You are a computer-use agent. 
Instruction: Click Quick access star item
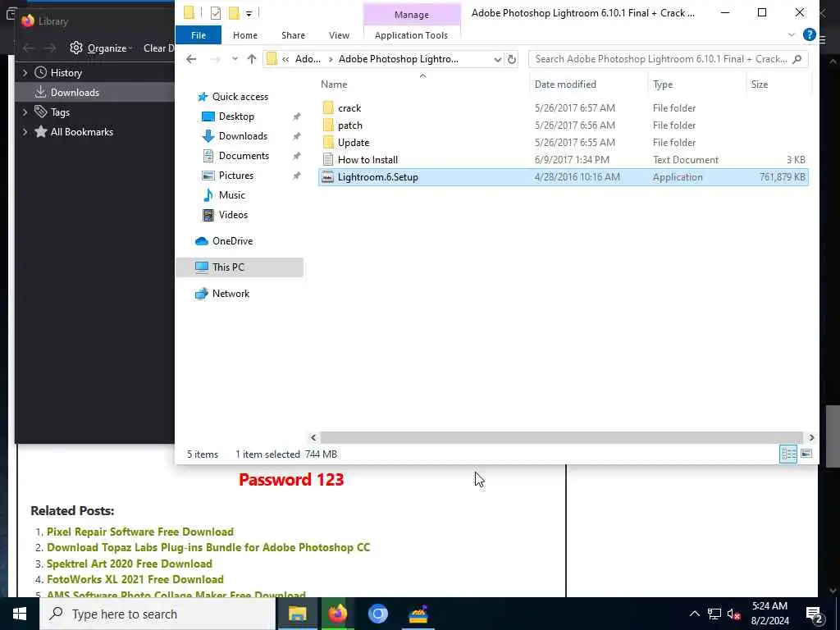(240, 97)
